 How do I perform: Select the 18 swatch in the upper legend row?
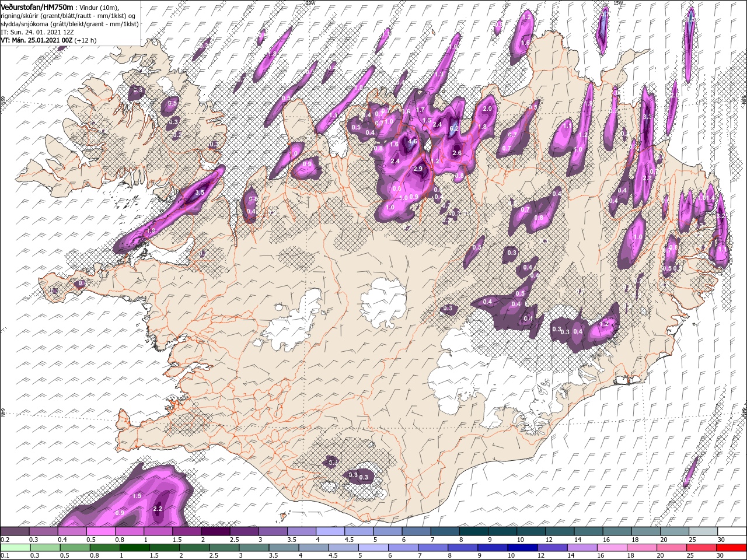(646, 531)
